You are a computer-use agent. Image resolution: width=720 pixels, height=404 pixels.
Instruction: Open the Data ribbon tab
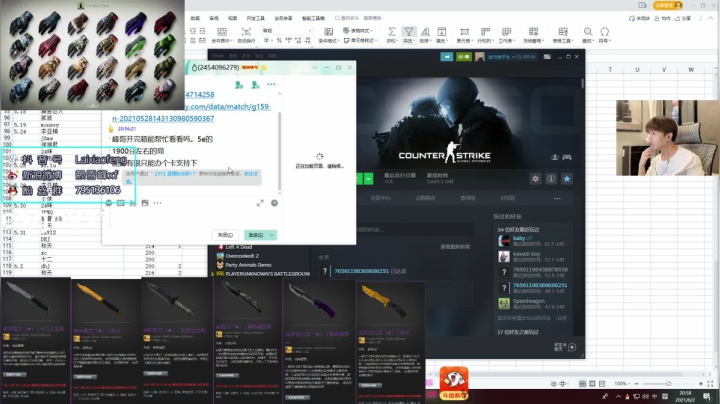pos(195,18)
